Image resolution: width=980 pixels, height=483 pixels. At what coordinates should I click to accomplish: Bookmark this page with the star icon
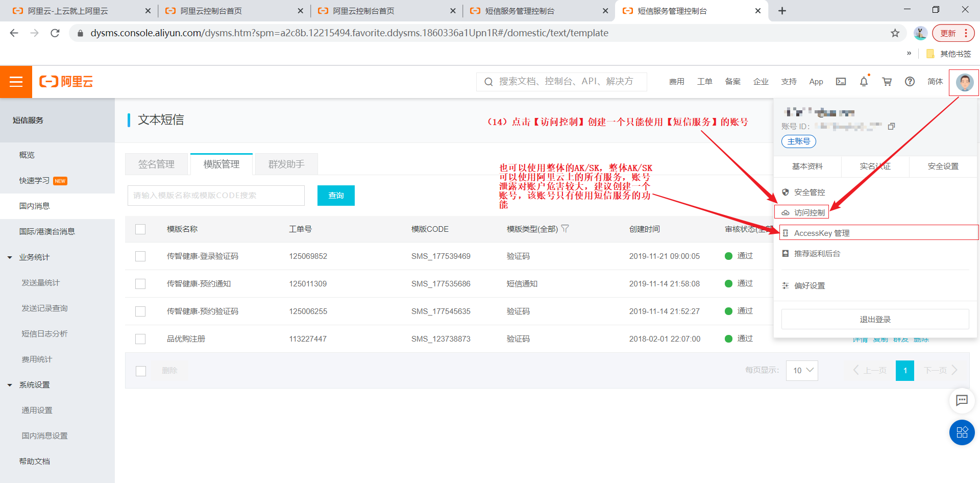(895, 33)
